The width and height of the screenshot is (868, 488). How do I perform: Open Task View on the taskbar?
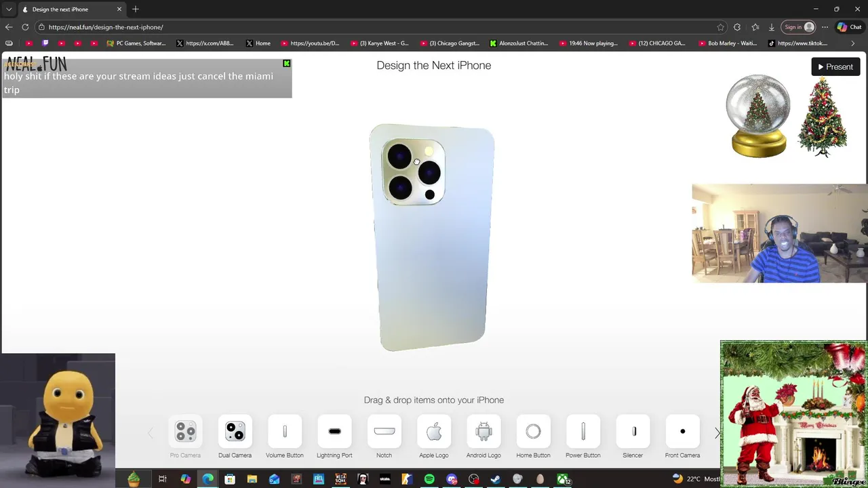tap(163, 479)
